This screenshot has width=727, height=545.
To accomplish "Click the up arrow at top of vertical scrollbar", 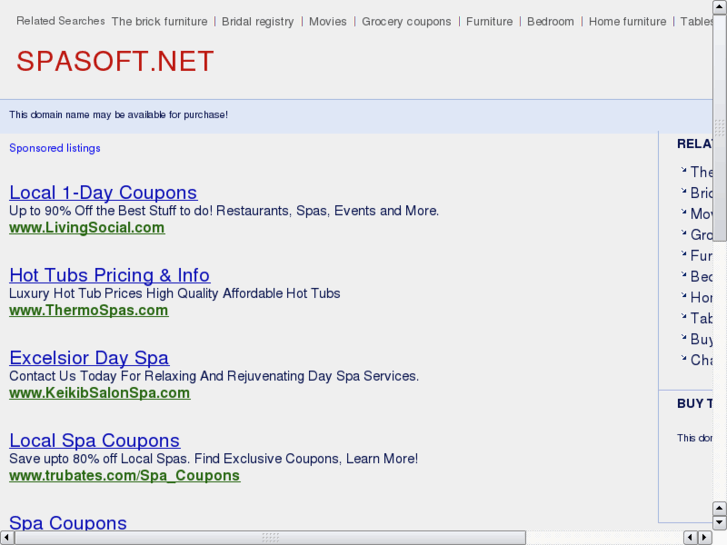I will tap(720, 6).
